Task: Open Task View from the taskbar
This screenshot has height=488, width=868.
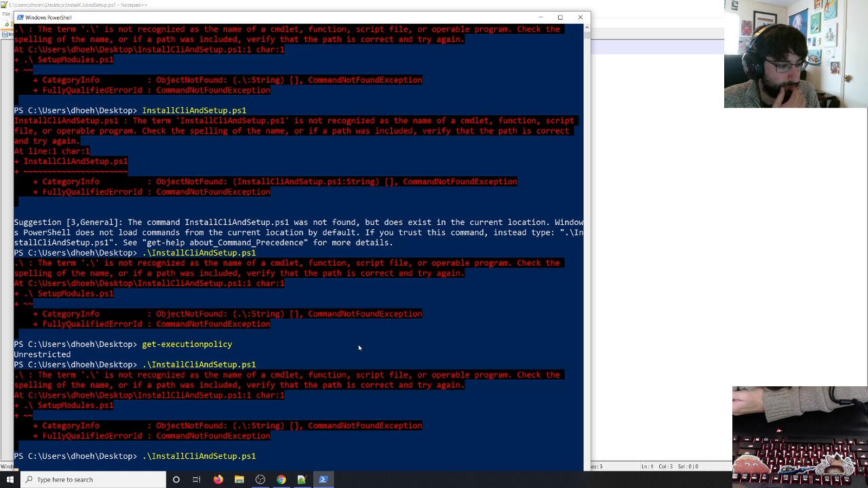Action: 197,479
